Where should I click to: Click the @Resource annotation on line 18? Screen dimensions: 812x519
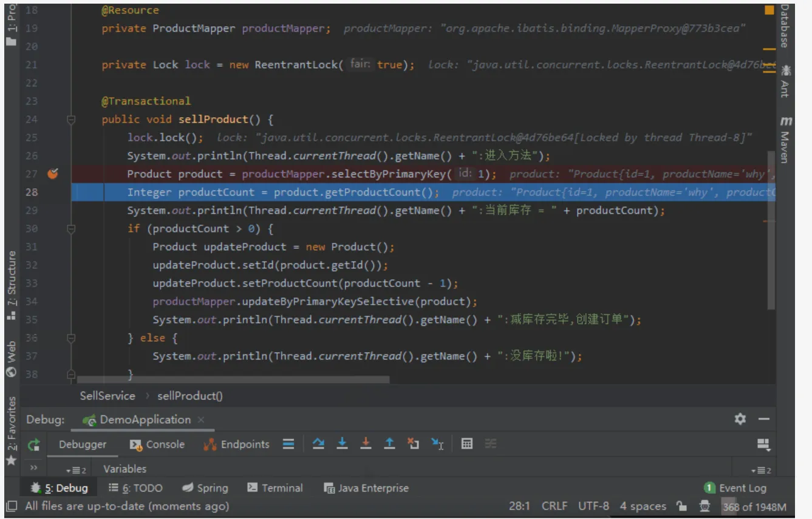[x=130, y=10]
